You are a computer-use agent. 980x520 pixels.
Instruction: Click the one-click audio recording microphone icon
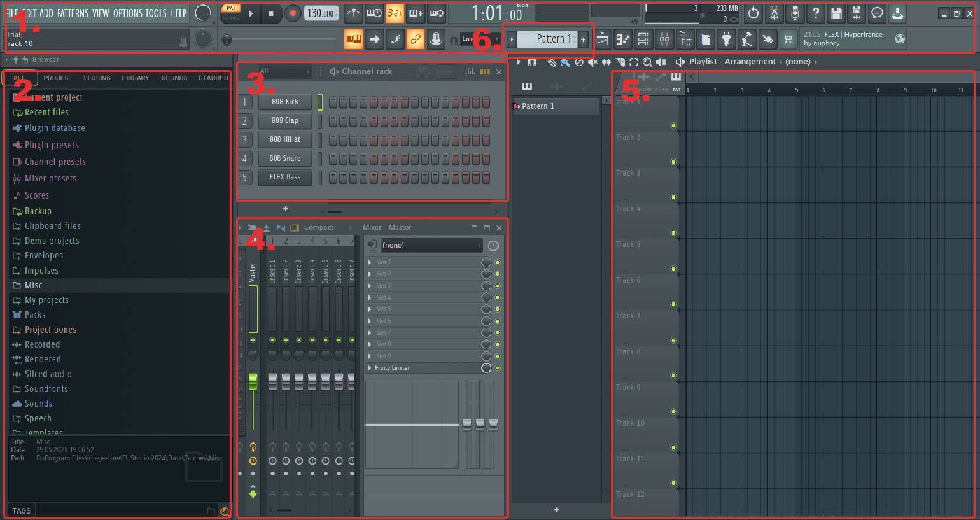(795, 13)
